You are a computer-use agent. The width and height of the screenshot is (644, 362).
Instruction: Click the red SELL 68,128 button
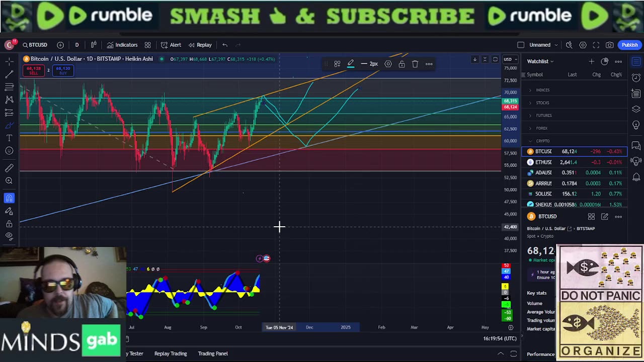coord(34,70)
